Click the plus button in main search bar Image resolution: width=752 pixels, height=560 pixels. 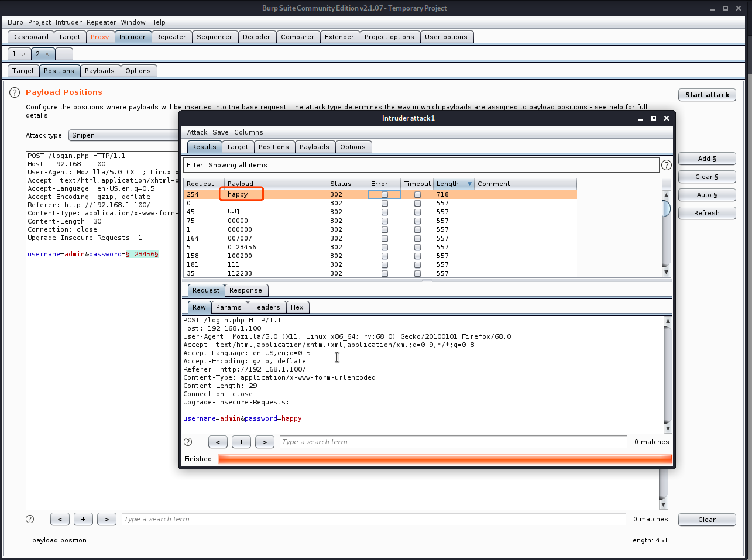[83, 519]
